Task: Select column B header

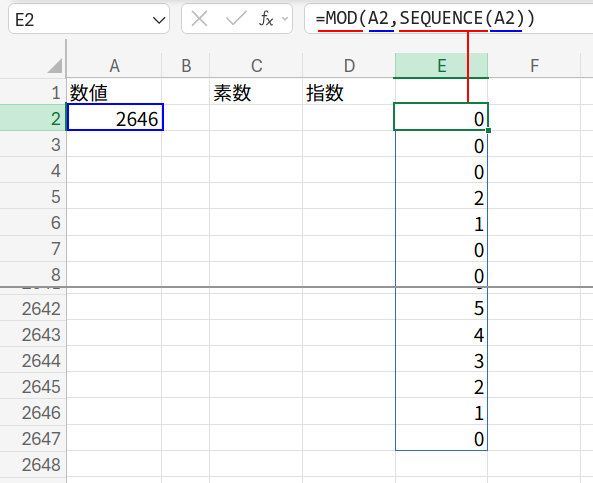Action: click(x=186, y=66)
